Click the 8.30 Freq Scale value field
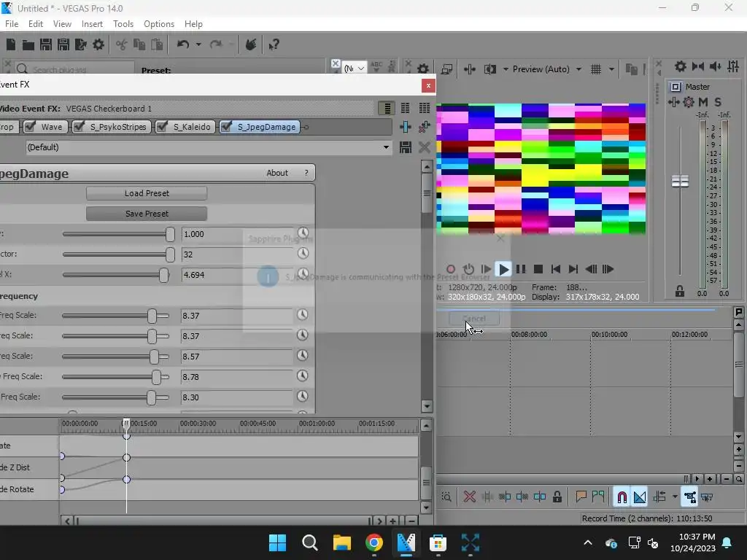The width and height of the screenshot is (747, 560). [x=237, y=397]
